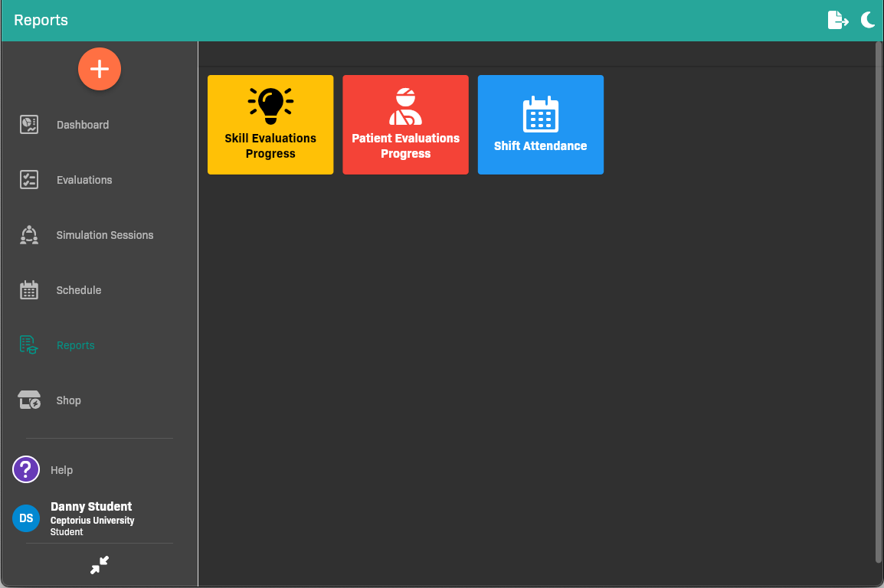This screenshot has width=884, height=588.
Task: Open the Shop storefront icon
Action: (x=29, y=400)
